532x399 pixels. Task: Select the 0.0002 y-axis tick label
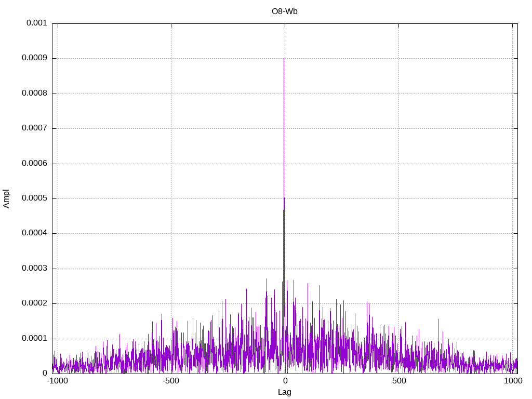[x=34, y=303]
